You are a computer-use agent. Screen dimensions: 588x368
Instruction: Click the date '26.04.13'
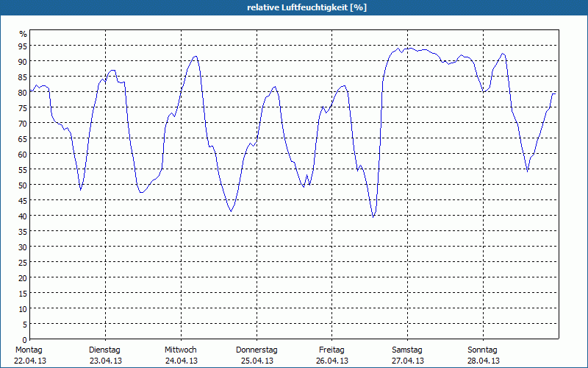point(332,361)
